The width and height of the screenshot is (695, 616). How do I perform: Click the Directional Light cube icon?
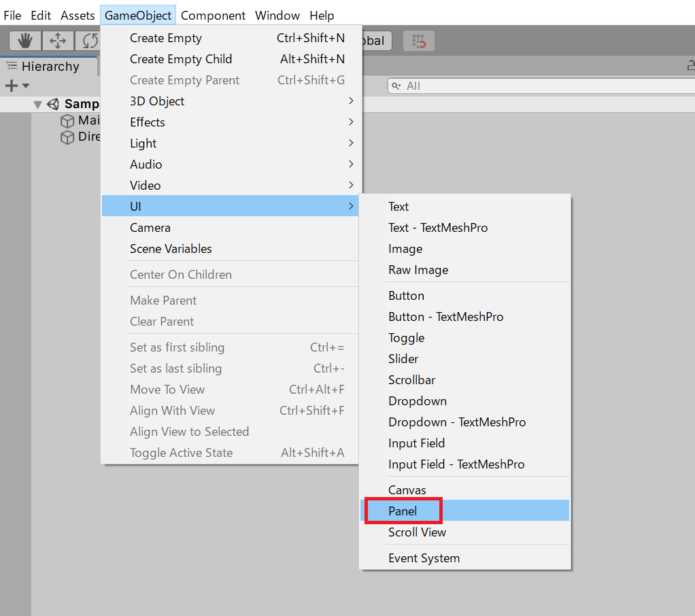(x=67, y=137)
